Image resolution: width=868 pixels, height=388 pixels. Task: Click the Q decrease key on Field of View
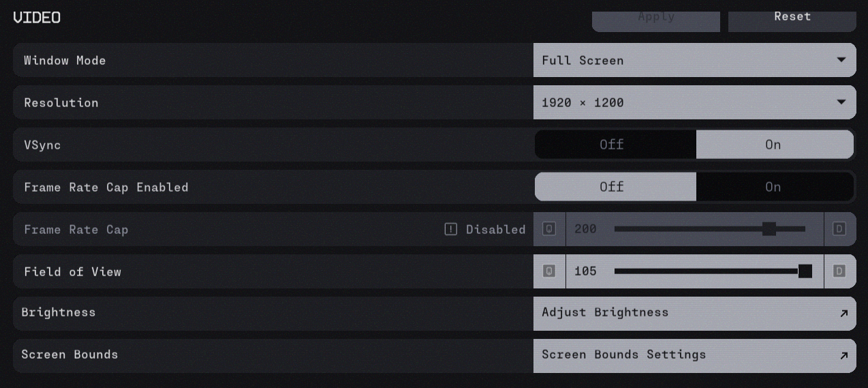coord(549,271)
